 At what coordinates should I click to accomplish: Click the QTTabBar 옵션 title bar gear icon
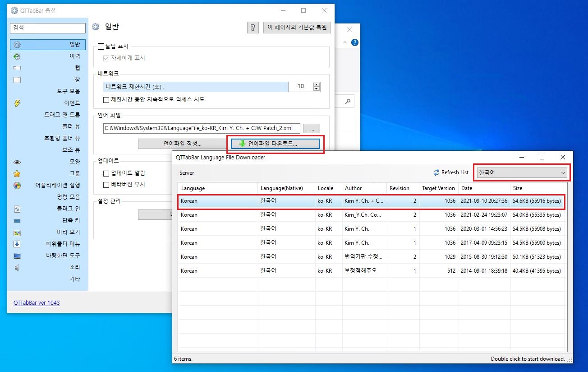(x=14, y=10)
